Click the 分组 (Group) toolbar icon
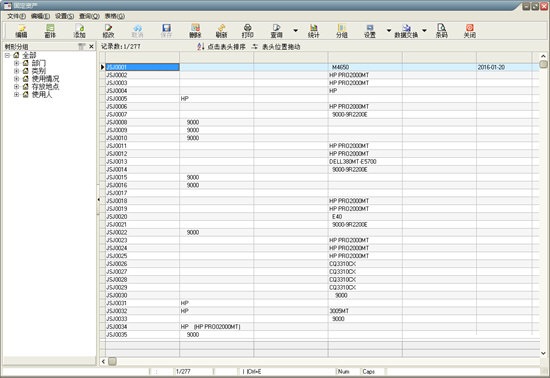The image size is (550, 378). pyautogui.click(x=342, y=31)
